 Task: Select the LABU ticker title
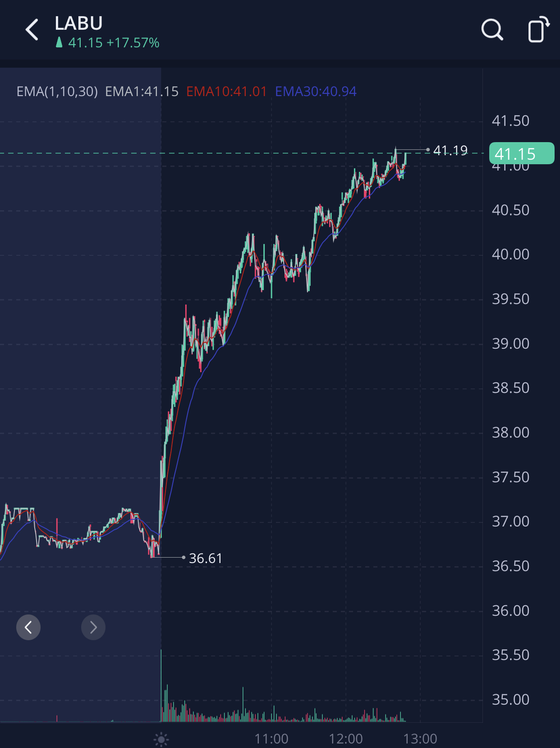point(79,23)
